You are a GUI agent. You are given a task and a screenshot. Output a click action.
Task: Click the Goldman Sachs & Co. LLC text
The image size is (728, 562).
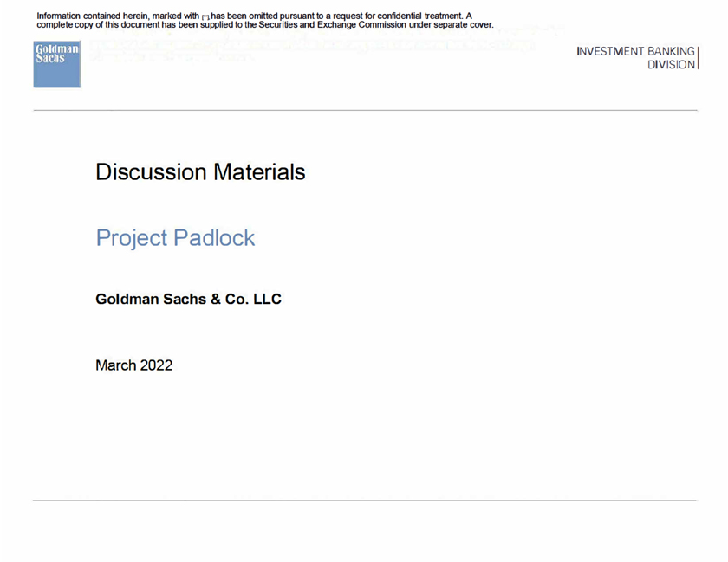(188, 300)
